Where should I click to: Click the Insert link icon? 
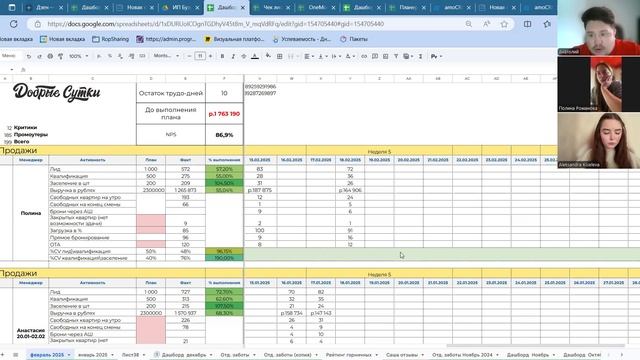(364, 56)
